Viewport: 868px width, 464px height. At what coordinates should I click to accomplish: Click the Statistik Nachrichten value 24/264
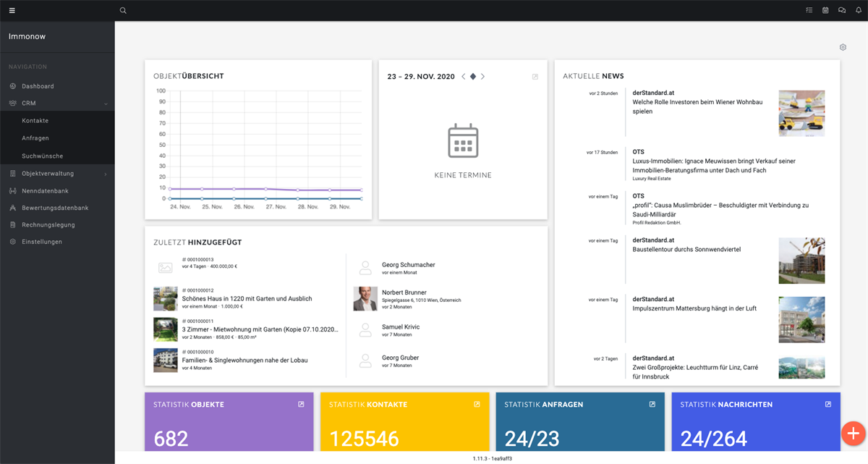pyautogui.click(x=715, y=439)
